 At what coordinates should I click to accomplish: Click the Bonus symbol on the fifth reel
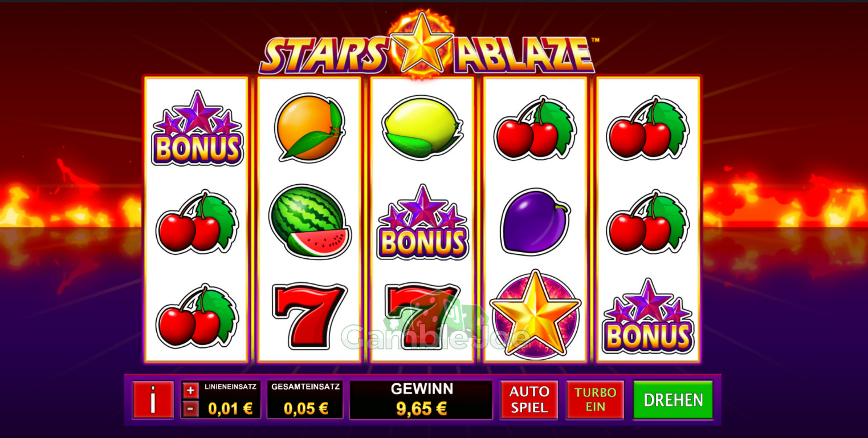coord(648,316)
